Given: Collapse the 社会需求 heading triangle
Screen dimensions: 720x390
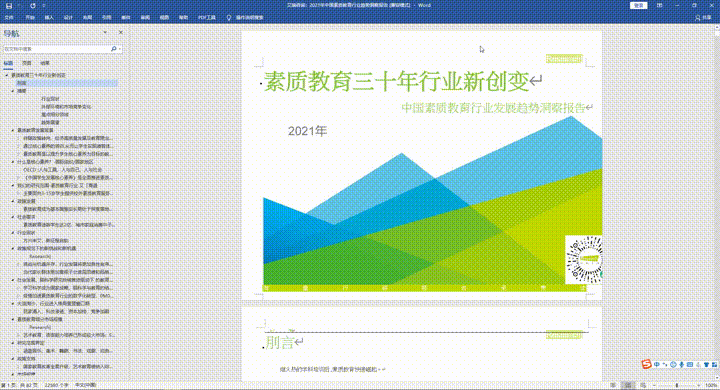Looking at the screenshot, I should click(x=13, y=217).
